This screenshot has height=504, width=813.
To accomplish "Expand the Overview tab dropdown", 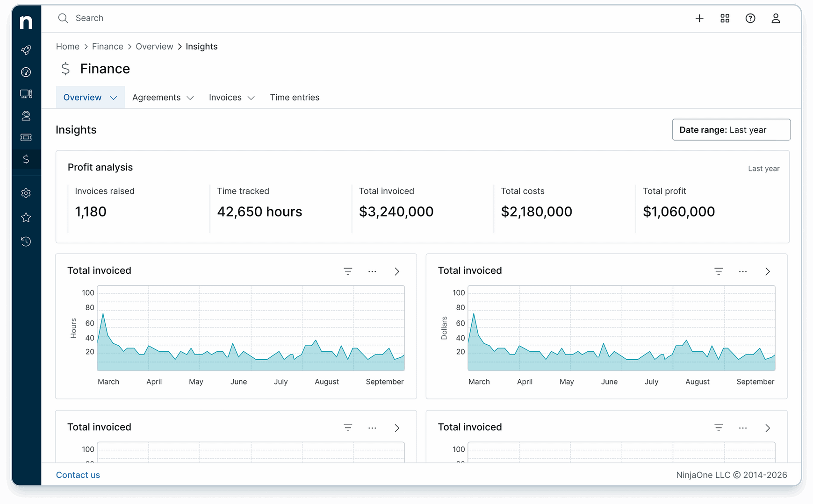I will pyautogui.click(x=113, y=98).
